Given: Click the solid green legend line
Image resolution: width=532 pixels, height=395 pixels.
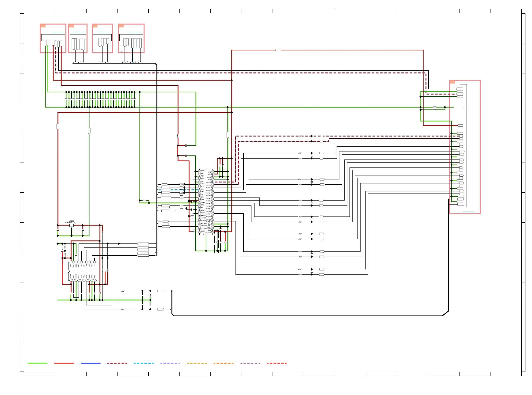Looking at the screenshot, I should (x=37, y=363).
